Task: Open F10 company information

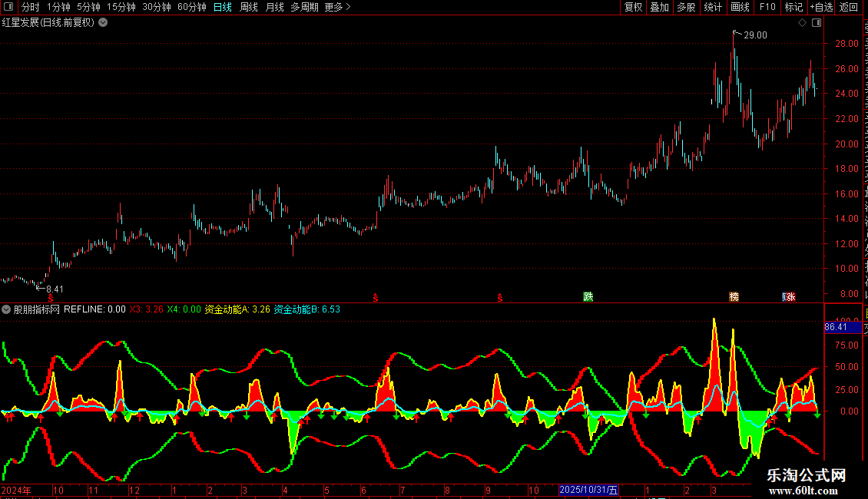Action: coord(767,7)
